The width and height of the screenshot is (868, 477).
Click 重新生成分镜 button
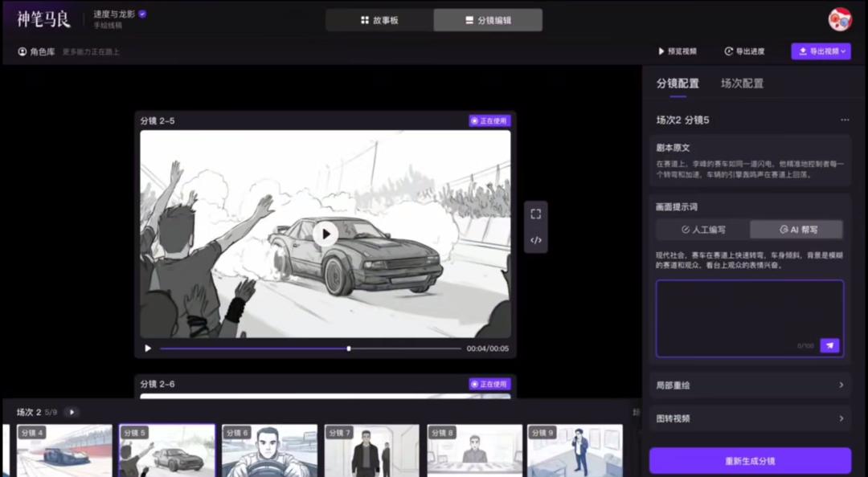tap(750, 461)
